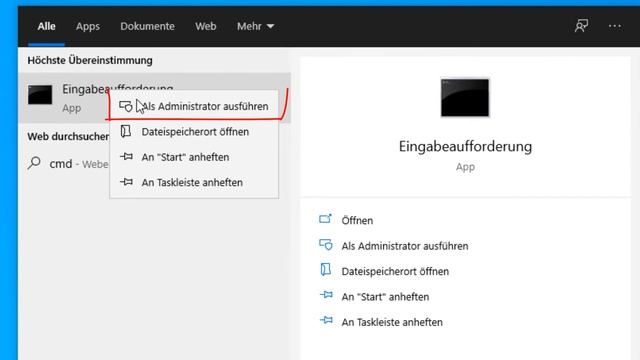
Task: Select the Dokumente tab
Action: point(147,26)
